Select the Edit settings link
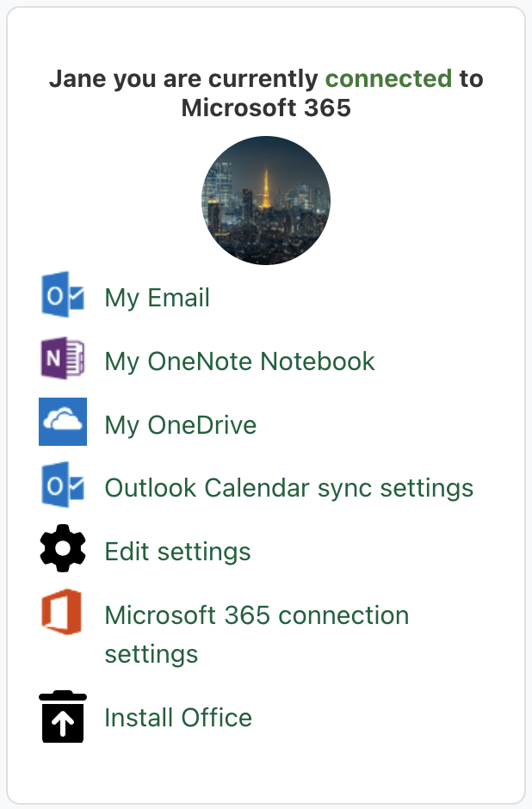 click(177, 551)
